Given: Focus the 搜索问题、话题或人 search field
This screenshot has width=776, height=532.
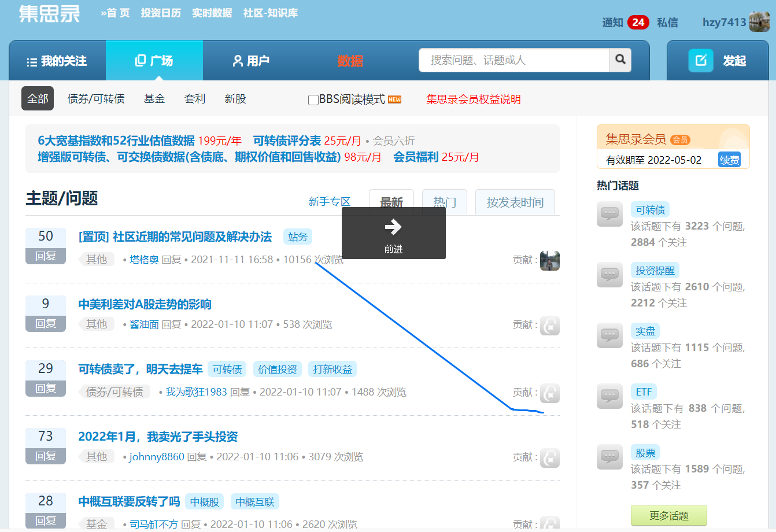Looking at the screenshot, I should pyautogui.click(x=514, y=60).
